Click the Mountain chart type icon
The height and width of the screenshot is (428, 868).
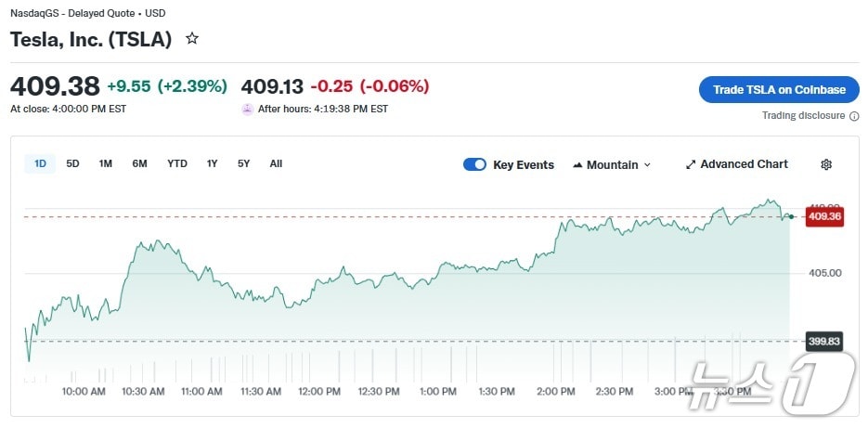[577, 165]
